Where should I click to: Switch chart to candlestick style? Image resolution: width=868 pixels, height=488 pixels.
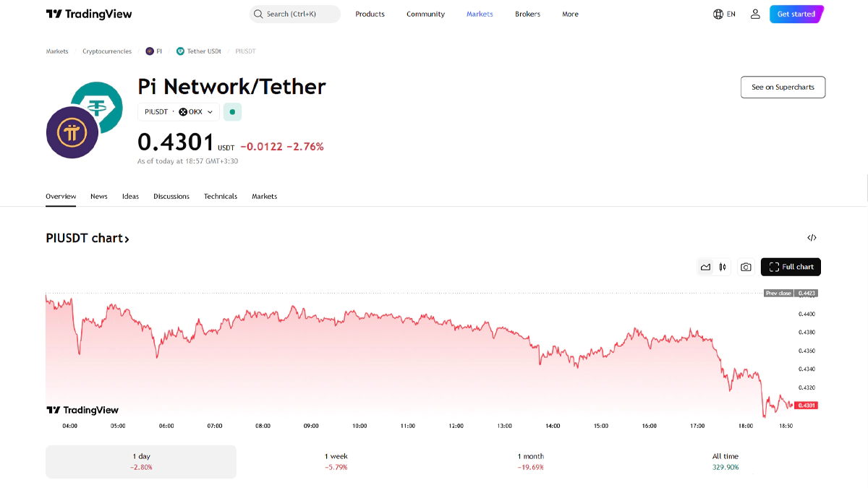[x=723, y=267]
